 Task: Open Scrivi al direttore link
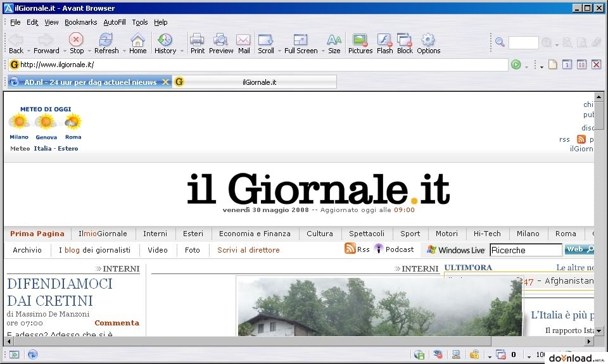pos(248,250)
